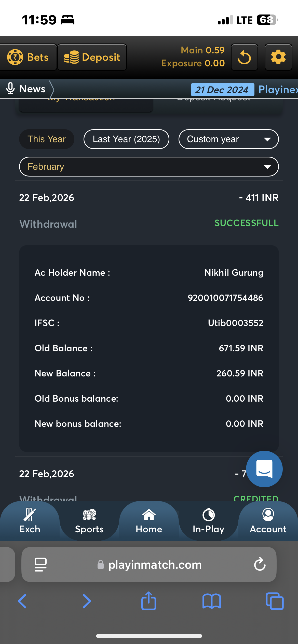The width and height of the screenshot is (298, 644).
Task: Open the settings gear icon
Action: (278, 57)
